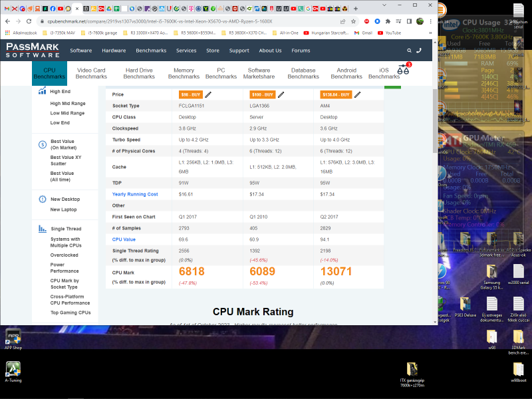Open the w98boot folder on desktop

click(x=519, y=372)
